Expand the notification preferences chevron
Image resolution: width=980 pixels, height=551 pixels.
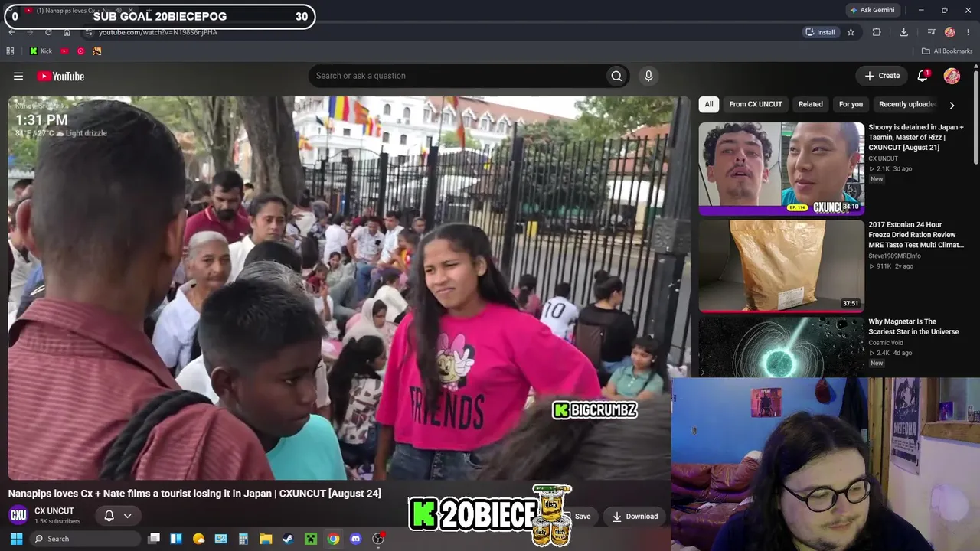tap(127, 516)
